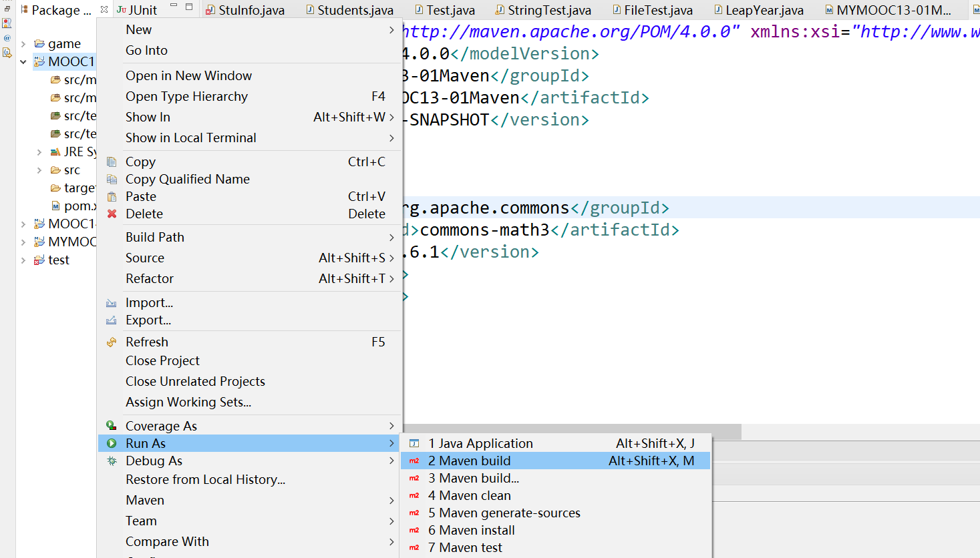The width and height of the screenshot is (980, 558).
Task: Open the New submenu arrow
Action: pyautogui.click(x=391, y=30)
